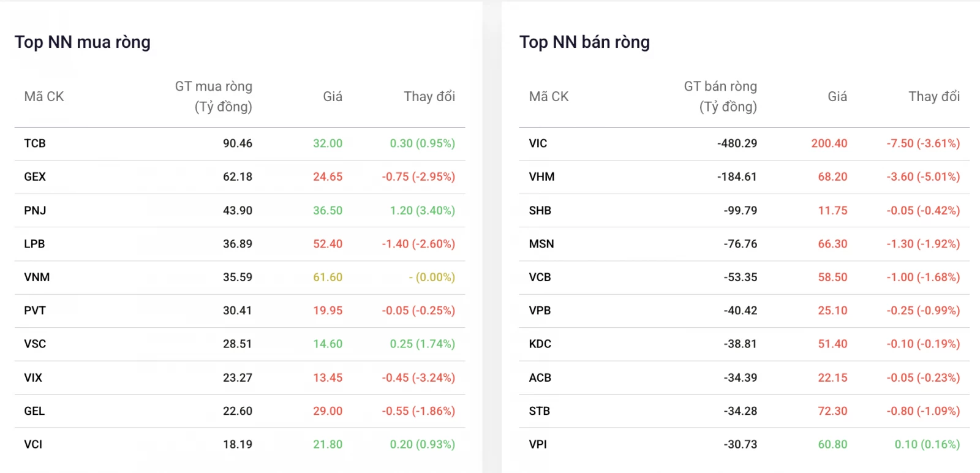Screen dimensions: 980x473
Task: Click the TCB ticker in net buy table
Action: (x=35, y=143)
